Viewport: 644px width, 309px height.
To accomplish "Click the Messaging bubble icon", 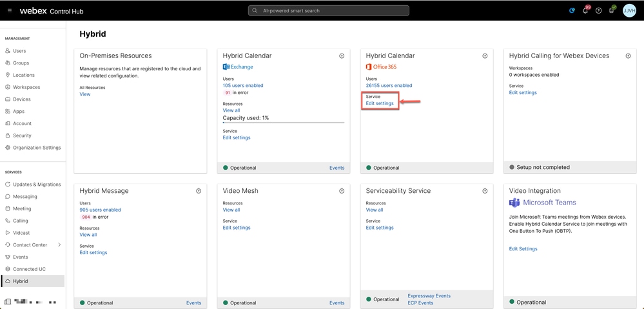I will pyautogui.click(x=8, y=196).
